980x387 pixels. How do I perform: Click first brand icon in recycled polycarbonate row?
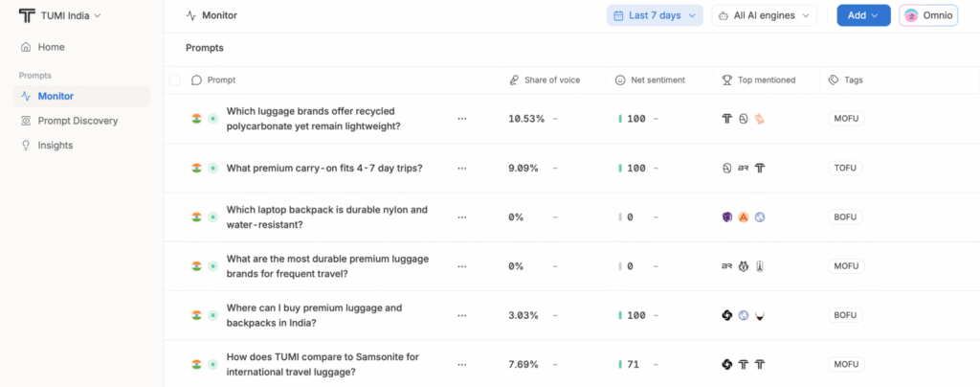[x=727, y=119]
